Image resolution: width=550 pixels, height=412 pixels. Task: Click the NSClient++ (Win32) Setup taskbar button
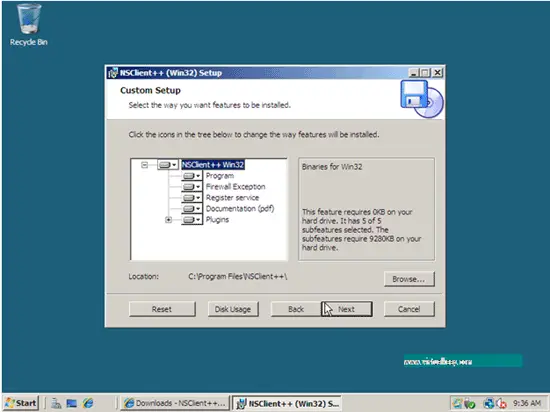(287, 403)
